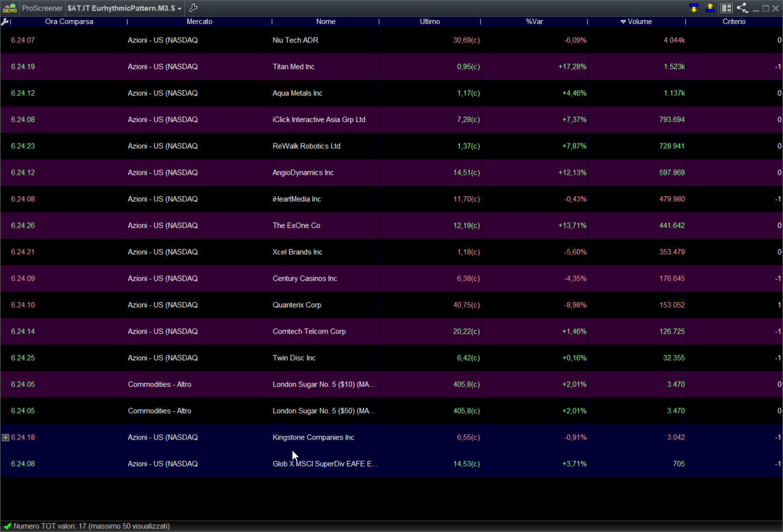The height and width of the screenshot is (532, 783).
Task: Select Twin Disc Inc
Action: (x=294, y=357)
